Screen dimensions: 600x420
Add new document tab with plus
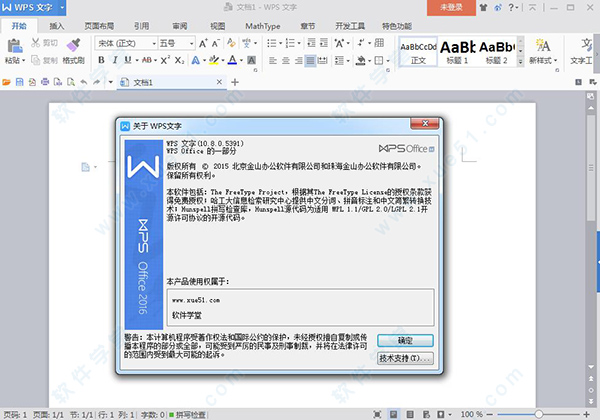235,82
